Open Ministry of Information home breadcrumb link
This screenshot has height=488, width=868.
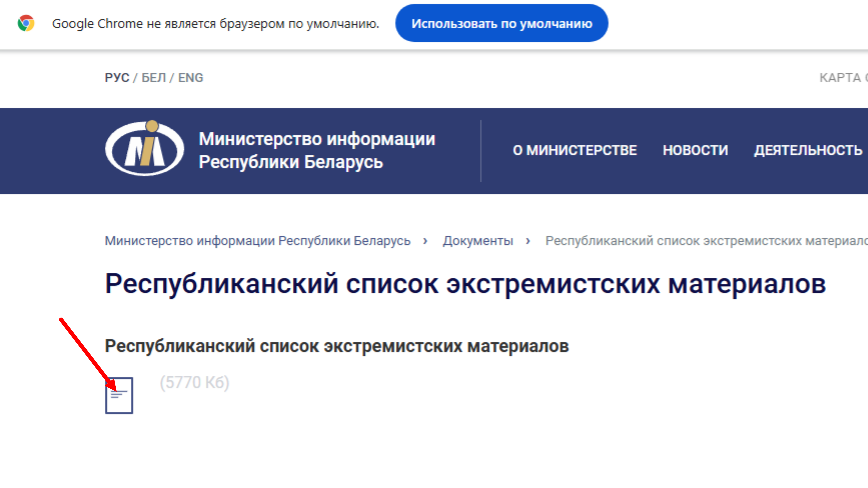click(x=257, y=241)
